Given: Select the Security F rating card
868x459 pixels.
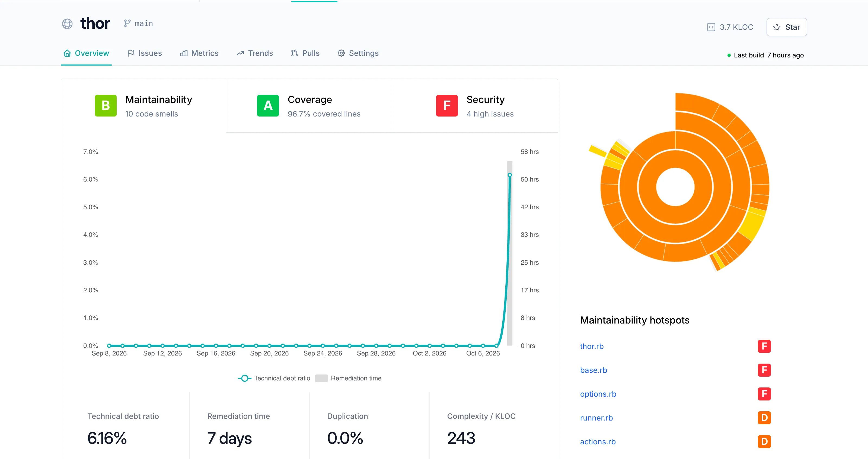Looking at the screenshot, I should point(475,106).
